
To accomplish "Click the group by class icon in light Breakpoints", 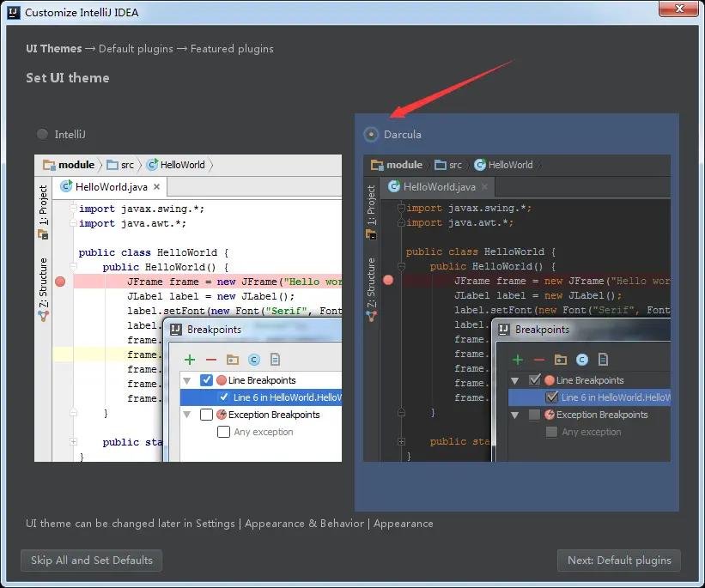I will 254,359.
